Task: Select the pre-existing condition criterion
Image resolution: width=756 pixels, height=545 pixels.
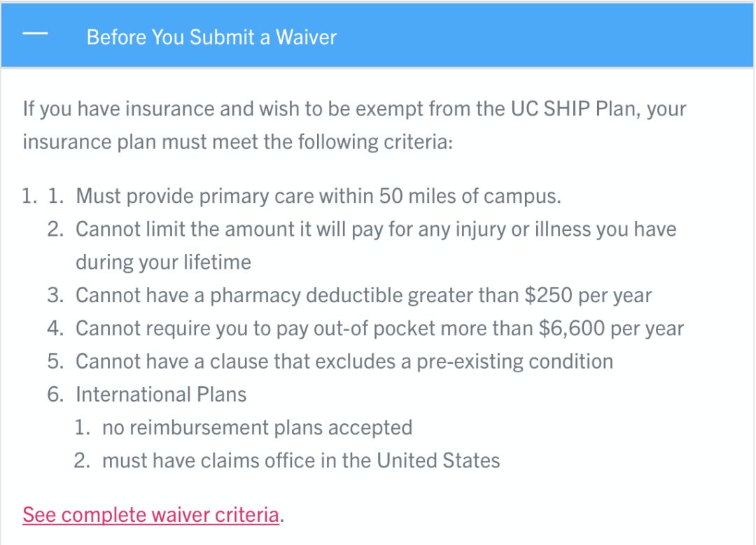Action: click(344, 361)
